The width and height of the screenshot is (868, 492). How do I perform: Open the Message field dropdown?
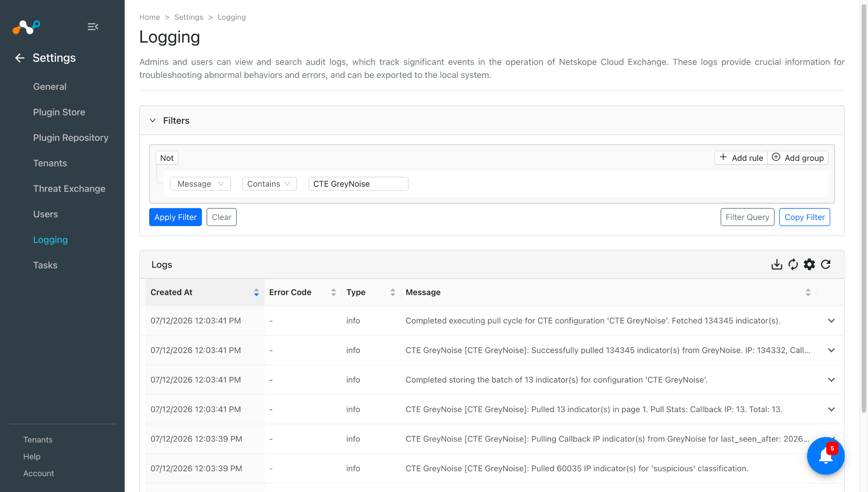(200, 184)
